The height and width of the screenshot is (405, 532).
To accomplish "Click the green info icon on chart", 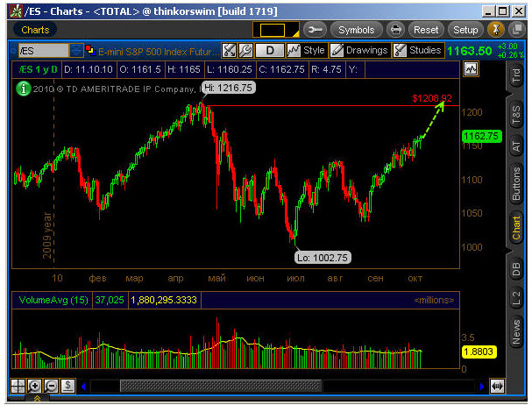I will (x=24, y=89).
